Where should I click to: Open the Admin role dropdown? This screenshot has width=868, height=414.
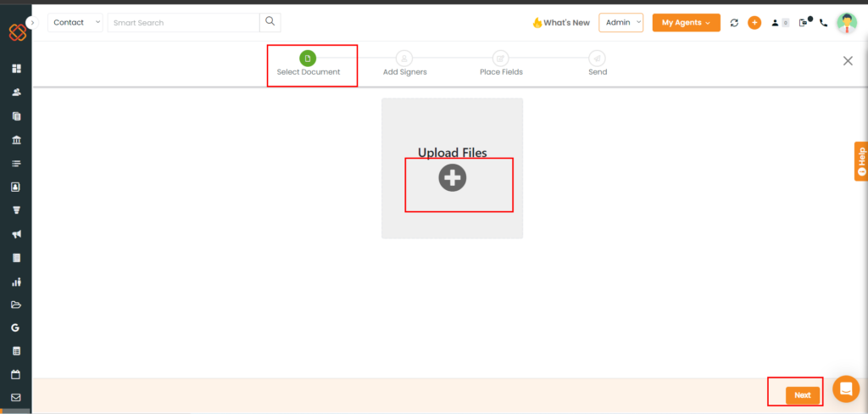coord(621,23)
